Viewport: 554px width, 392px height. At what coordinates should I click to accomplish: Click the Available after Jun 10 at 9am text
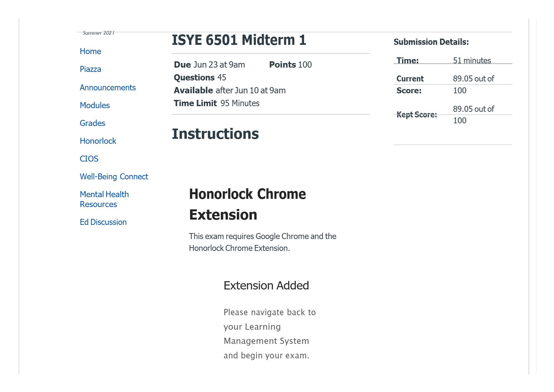pos(230,90)
